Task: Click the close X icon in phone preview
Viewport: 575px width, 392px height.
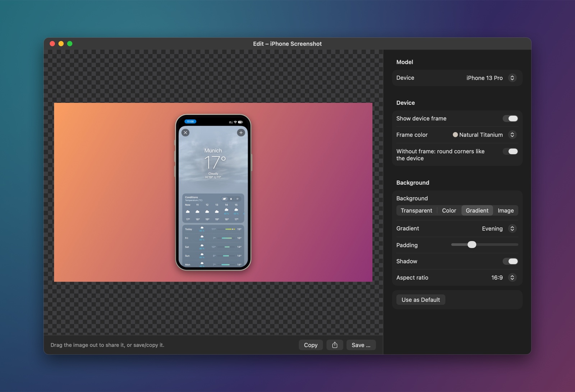Action: (185, 133)
